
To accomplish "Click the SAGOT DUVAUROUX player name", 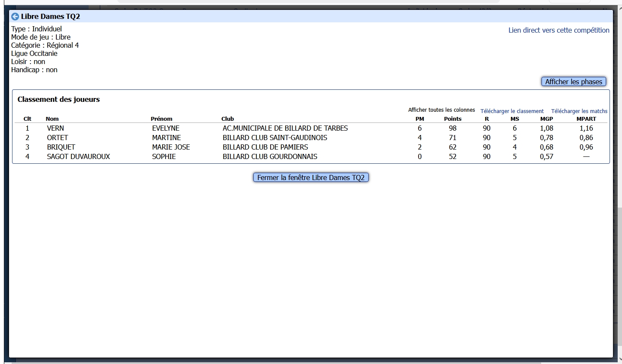I will [x=78, y=156].
